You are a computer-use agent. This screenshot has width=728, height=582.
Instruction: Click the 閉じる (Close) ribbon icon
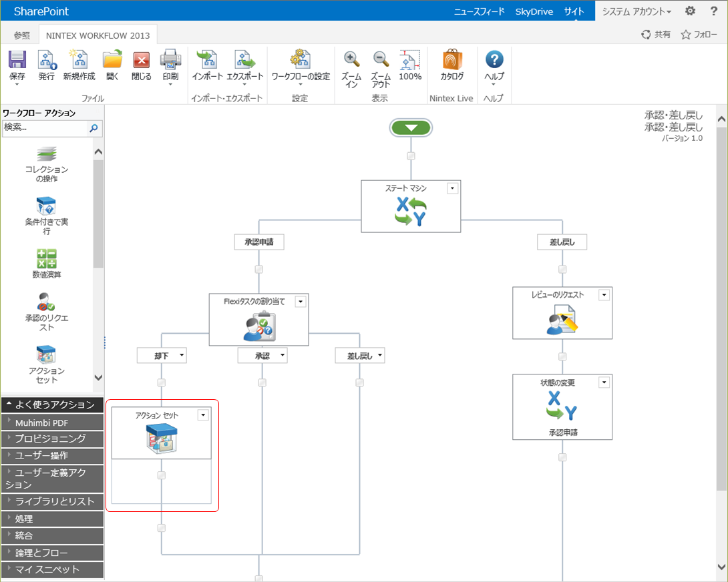(142, 60)
